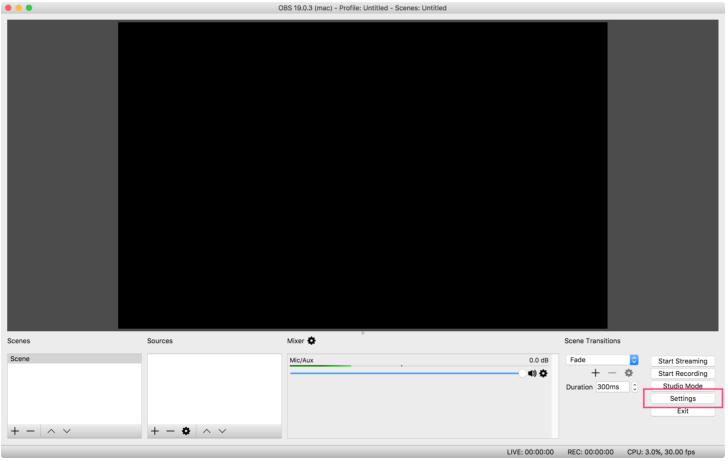728x461 pixels.
Task: Click the Sources list area
Action: (214, 389)
